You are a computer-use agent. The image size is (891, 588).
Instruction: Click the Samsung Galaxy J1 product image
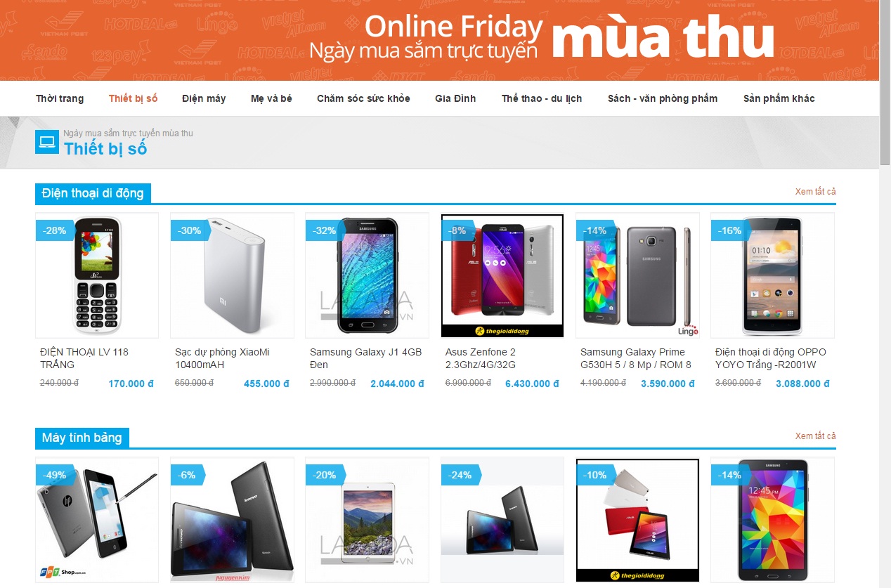[x=367, y=275]
